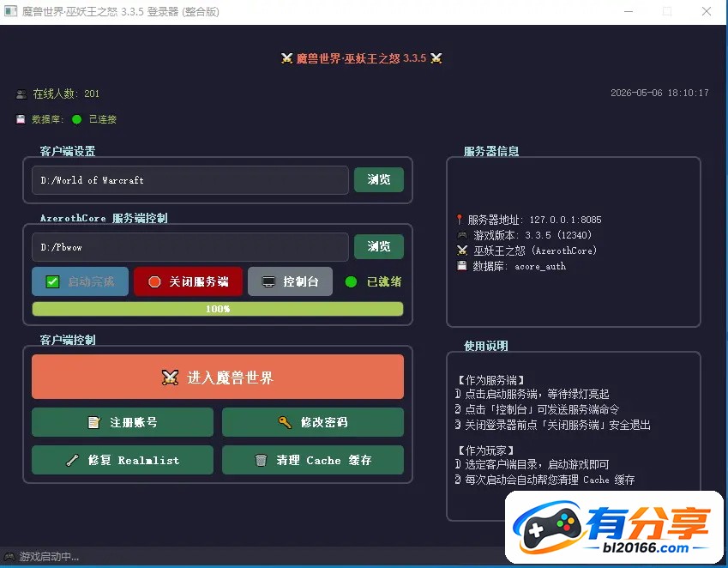Stop the server with 关闭服务端
This screenshot has height=568, width=728.
coord(188,281)
